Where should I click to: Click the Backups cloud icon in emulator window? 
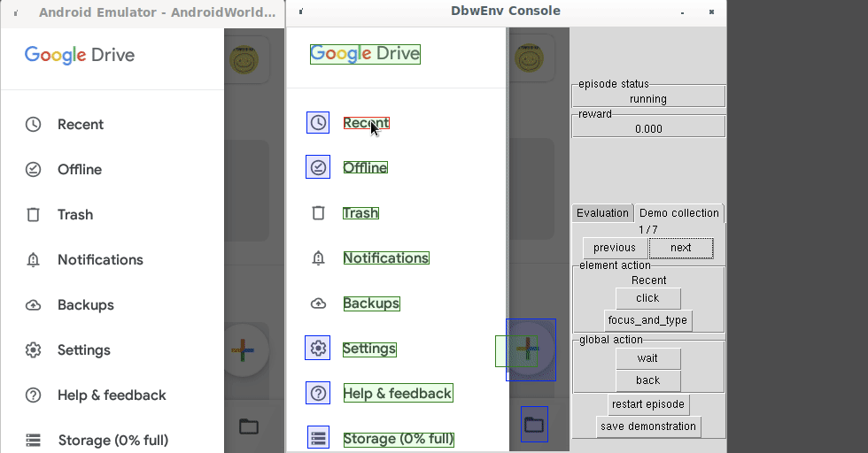pyautogui.click(x=34, y=304)
